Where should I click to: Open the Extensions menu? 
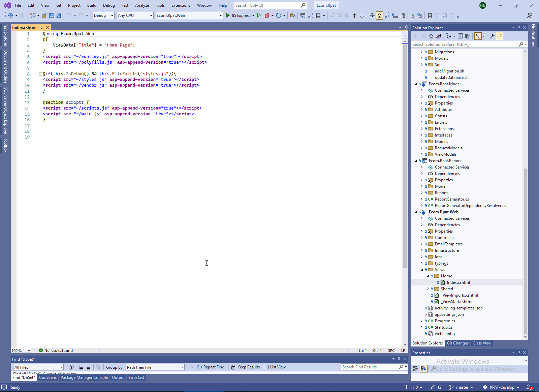click(x=181, y=5)
